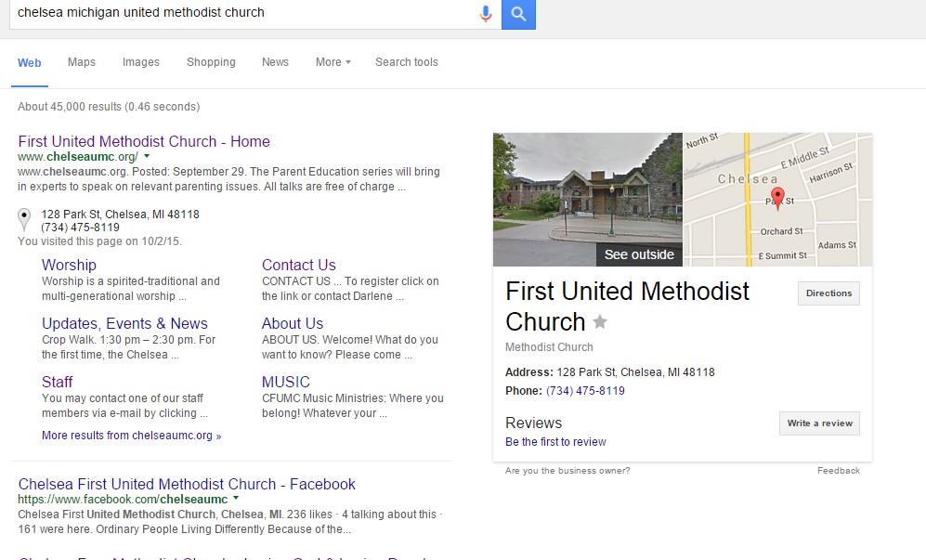Open Search tools menu
The image size is (926, 560).
[x=407, y=62]
